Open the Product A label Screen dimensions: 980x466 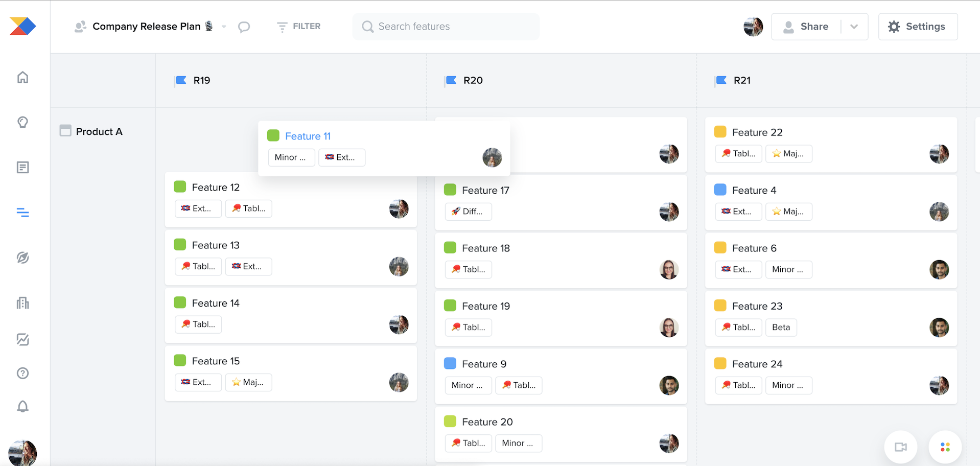(99, 131)
